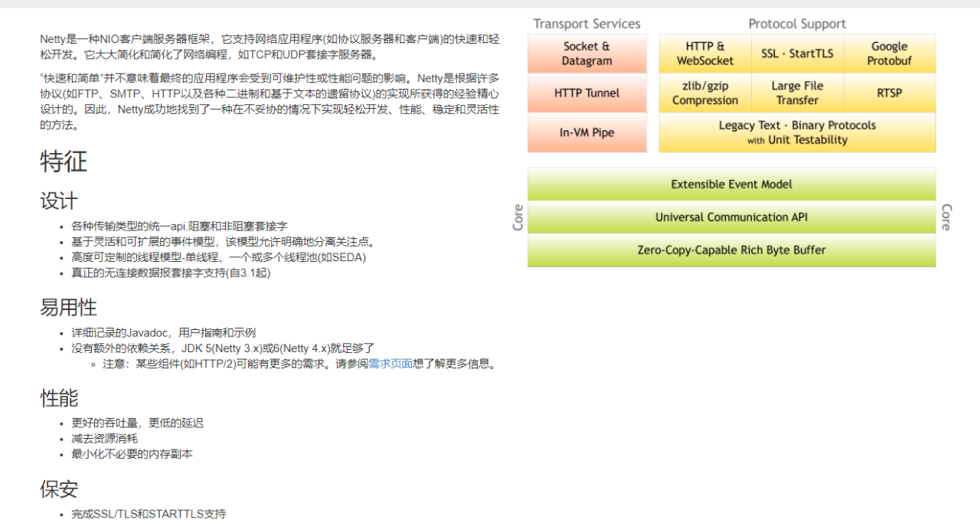
Task: Click the zlib/gzip Compression diagram box
Action: [x=705, y=93]
